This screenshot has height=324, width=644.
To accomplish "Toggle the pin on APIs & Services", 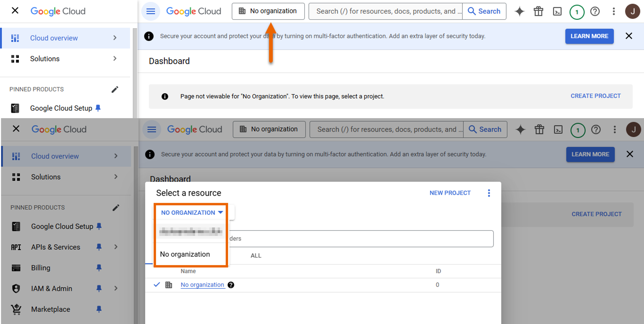I will pos(99,247).
